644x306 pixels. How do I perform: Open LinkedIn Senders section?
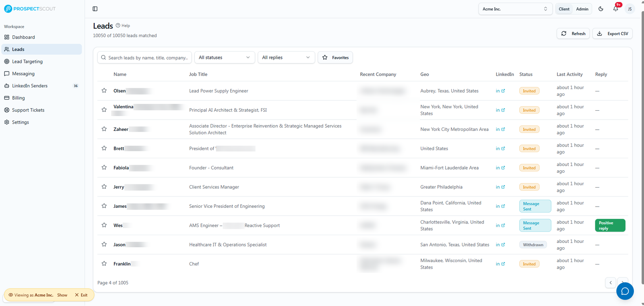[x=42, y=86]
